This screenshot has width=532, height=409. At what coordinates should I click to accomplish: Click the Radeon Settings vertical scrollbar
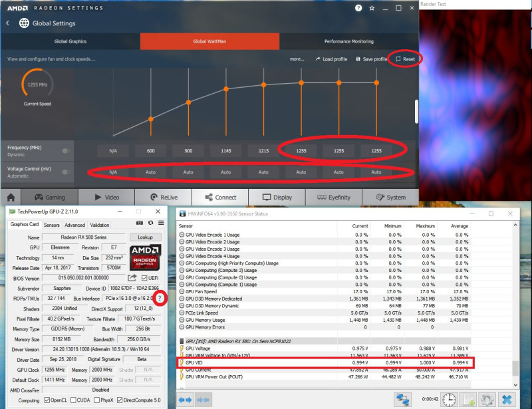[x=416, y=111]
